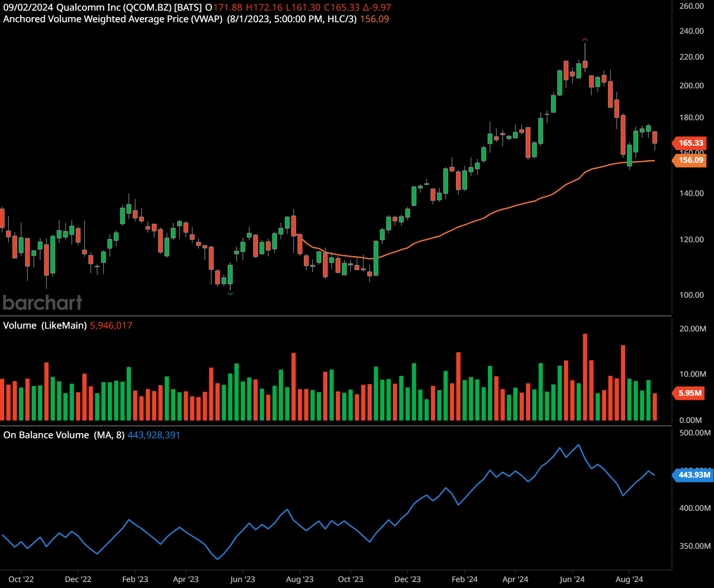Click the 200.00 price axis label
714x588 pixels.
pos(691,86)
